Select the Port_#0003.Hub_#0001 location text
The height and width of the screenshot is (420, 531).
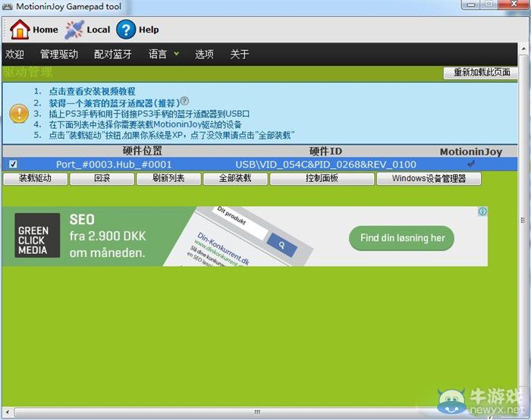coord(114,165)
